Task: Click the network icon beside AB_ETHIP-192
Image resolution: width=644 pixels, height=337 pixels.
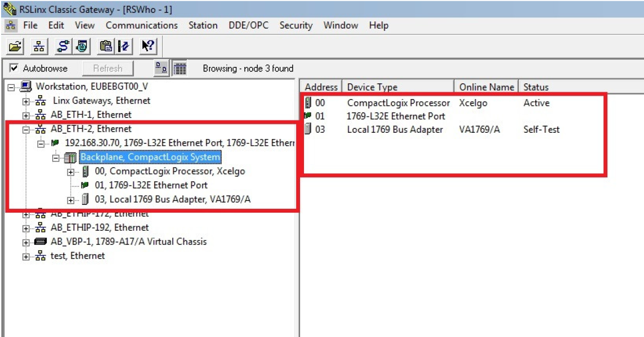Action: [41, 227]
